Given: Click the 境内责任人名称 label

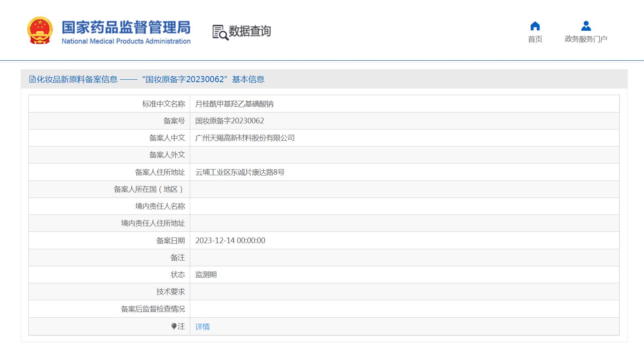Looking at the screenshot, I should (x=160, y=206).
